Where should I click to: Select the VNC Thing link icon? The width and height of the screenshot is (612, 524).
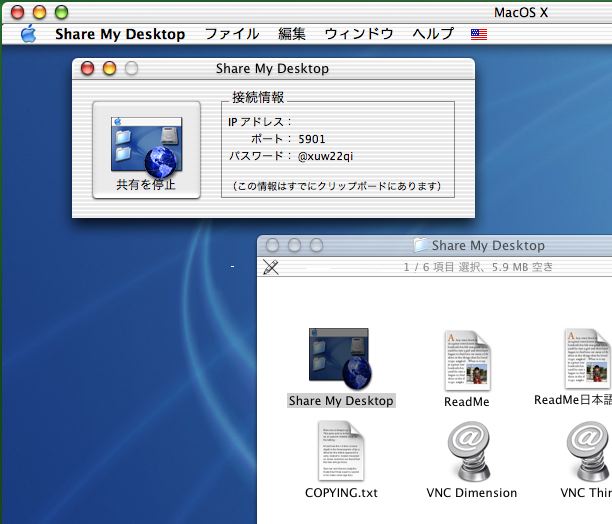click(589, 451)
